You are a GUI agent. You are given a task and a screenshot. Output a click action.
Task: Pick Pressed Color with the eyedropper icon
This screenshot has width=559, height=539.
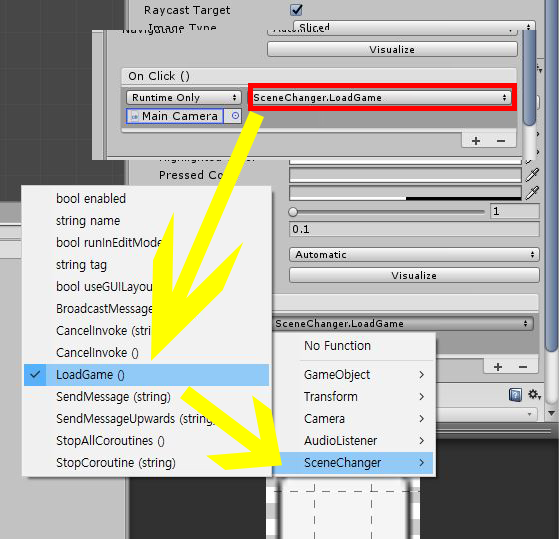(x=532, y=174)
